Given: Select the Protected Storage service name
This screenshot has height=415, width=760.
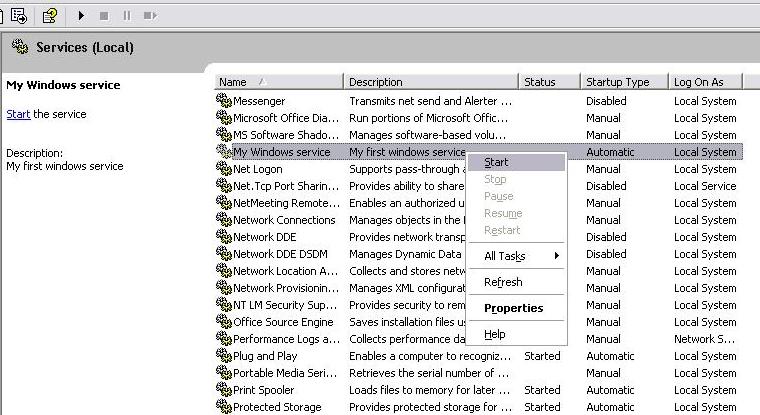Looking at the screenshot, I should coord(277,407).
